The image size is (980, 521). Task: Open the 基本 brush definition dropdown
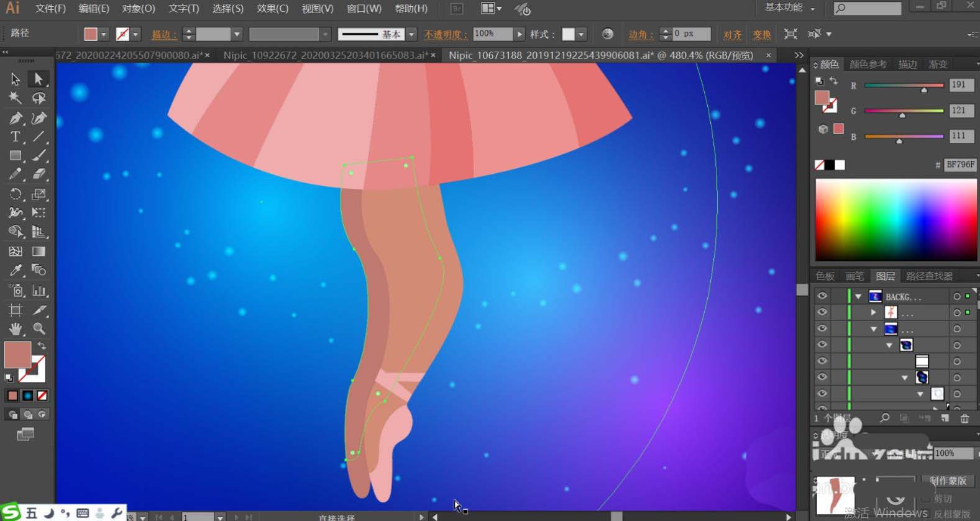point(411,34)
